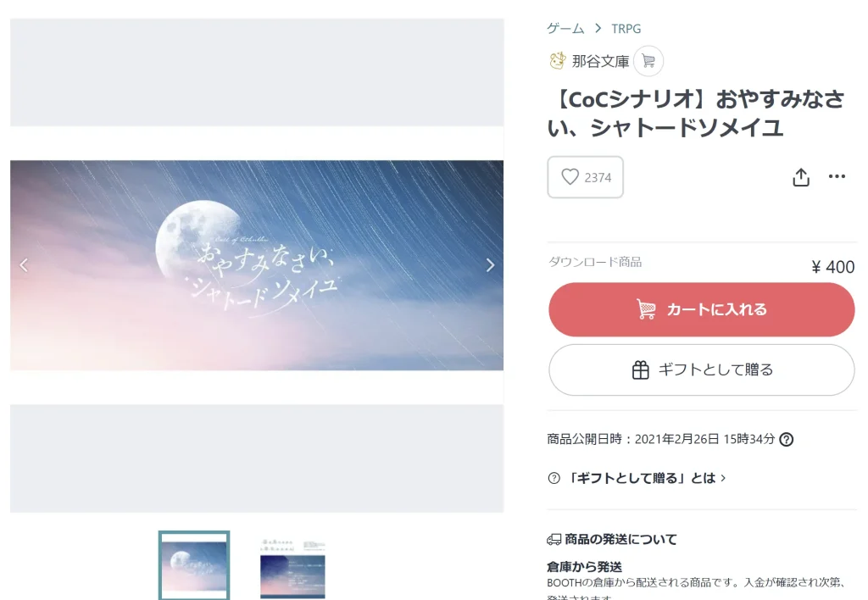
Task: Click the gift box icon
Action: [641, 369]
